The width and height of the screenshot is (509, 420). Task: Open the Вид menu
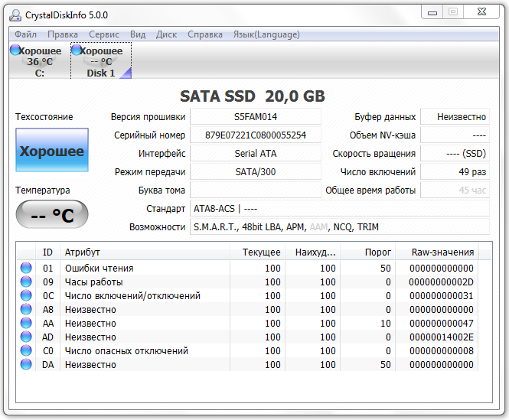[138, 34]
